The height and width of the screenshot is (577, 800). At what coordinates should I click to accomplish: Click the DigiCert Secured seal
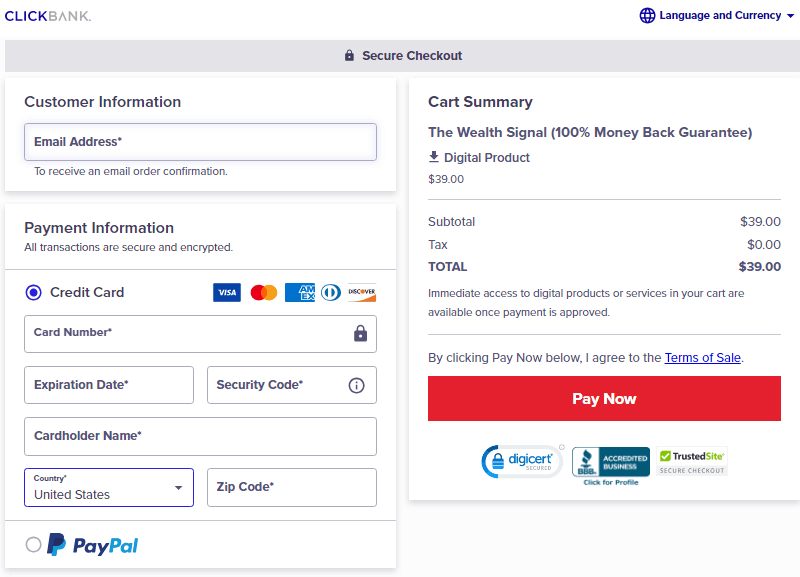point(522,461)
